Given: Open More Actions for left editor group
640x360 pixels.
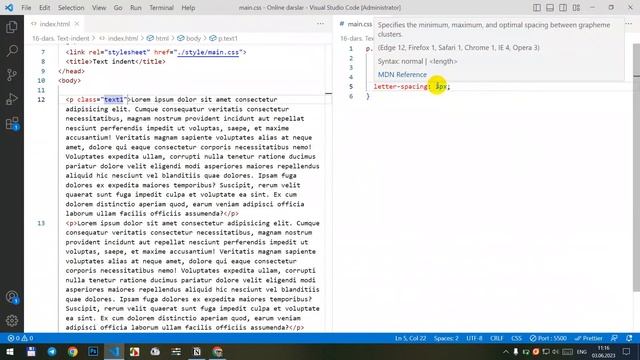Looking at the screenshot, I should [320, 24].
